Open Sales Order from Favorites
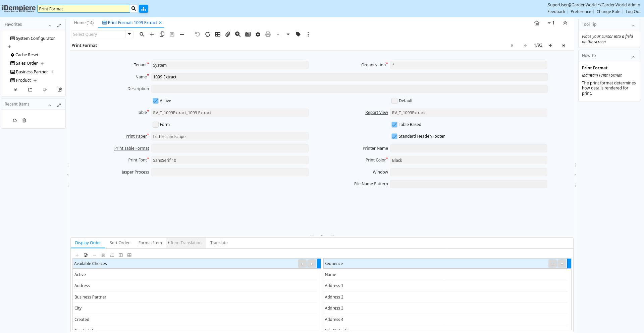 pos(27,63)
